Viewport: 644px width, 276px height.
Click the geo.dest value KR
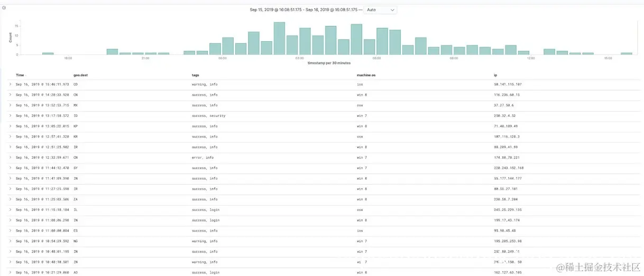(x=76, y=136)
